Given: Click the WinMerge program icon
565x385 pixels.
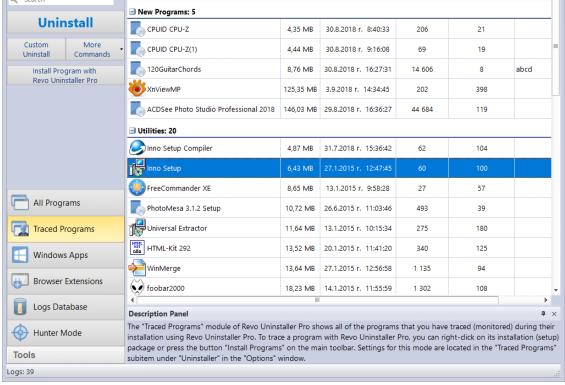Looking at the screenshot, I should (137, 268).
